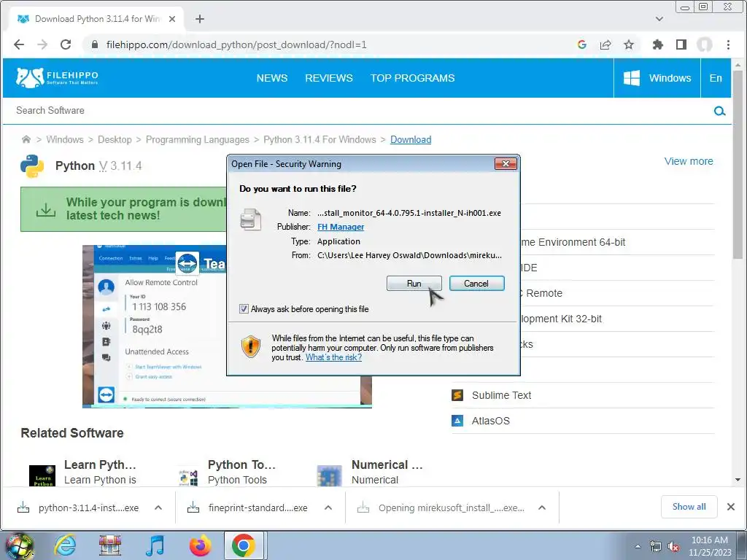Open the TOP PROGRAMS section
The image size is (747, 560).
coord(413,78)
